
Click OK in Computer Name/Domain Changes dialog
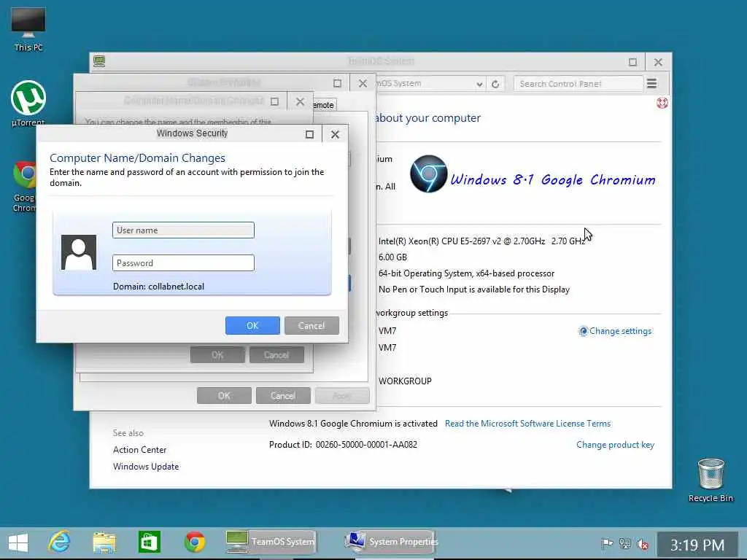pyautogui.click(x=217, y=355)
